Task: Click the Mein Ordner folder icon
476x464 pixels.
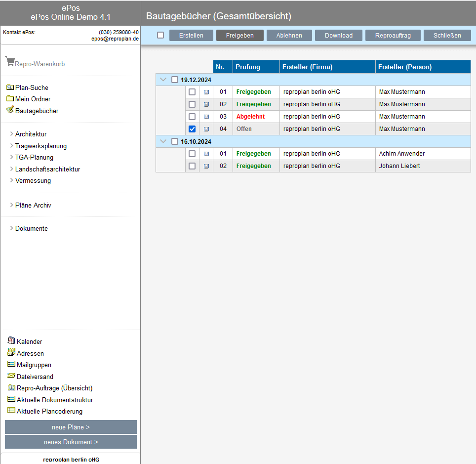Action: click(10, 98)
